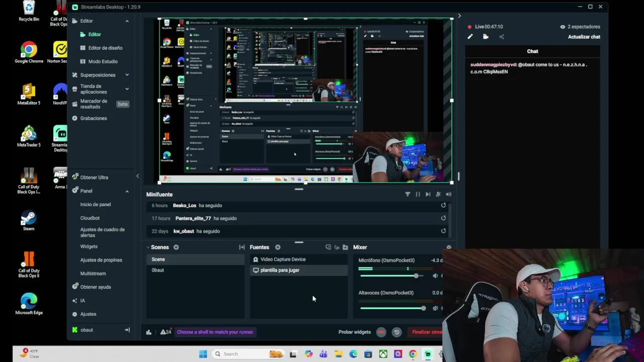The image size is (644, 362).
Task: Toggle viewer count eye icon
Action: click(562, 27)
